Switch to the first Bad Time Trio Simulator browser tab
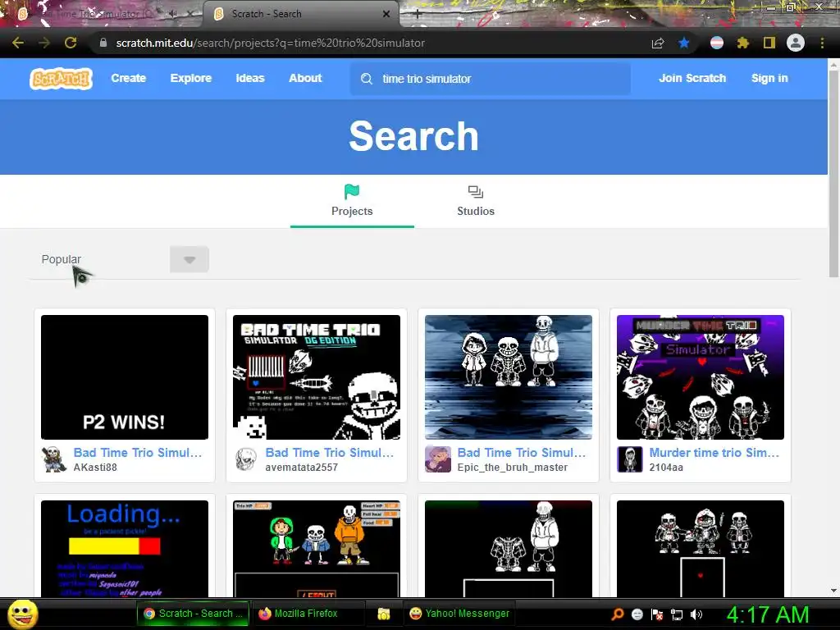 [102, 14]
